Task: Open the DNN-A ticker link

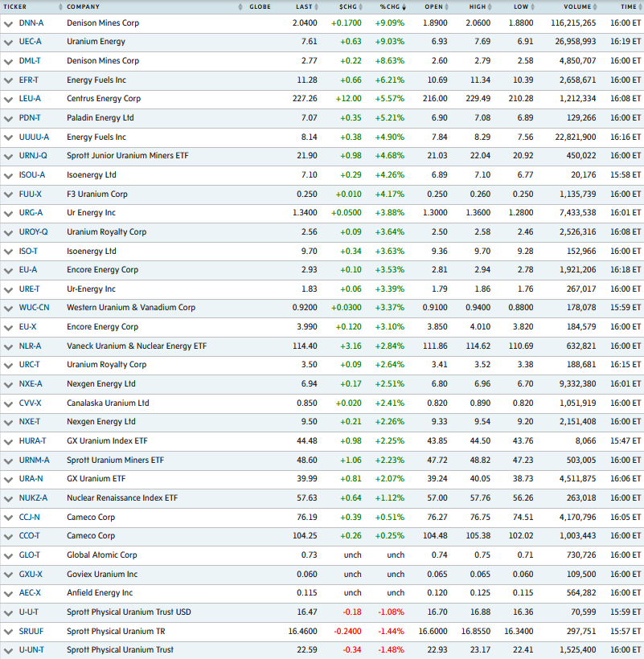Action: coord(31,23)
